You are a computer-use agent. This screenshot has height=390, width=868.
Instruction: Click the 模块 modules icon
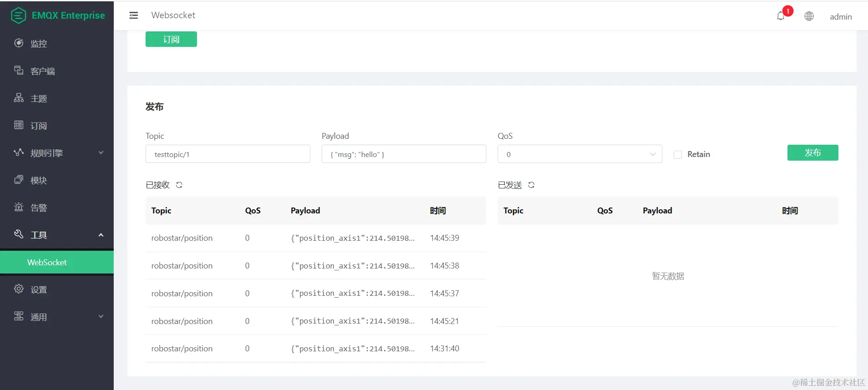point(19,179)
